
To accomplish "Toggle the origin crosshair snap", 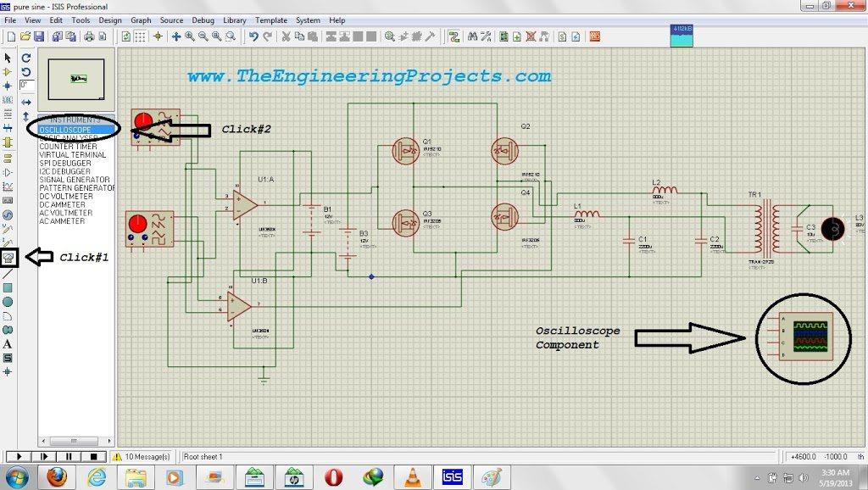I will pos(158,36).
